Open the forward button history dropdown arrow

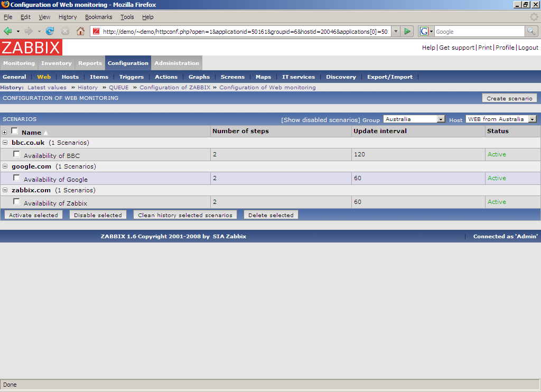tap(39, 31)
